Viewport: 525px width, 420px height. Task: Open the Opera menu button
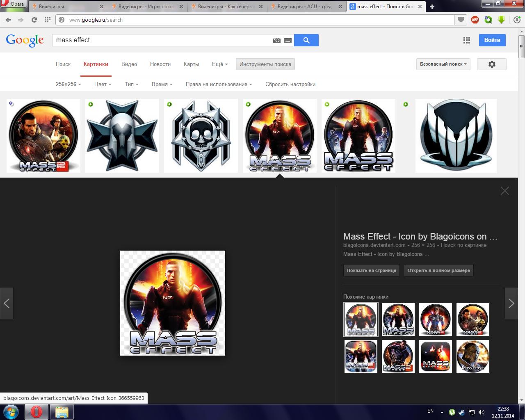14,4
